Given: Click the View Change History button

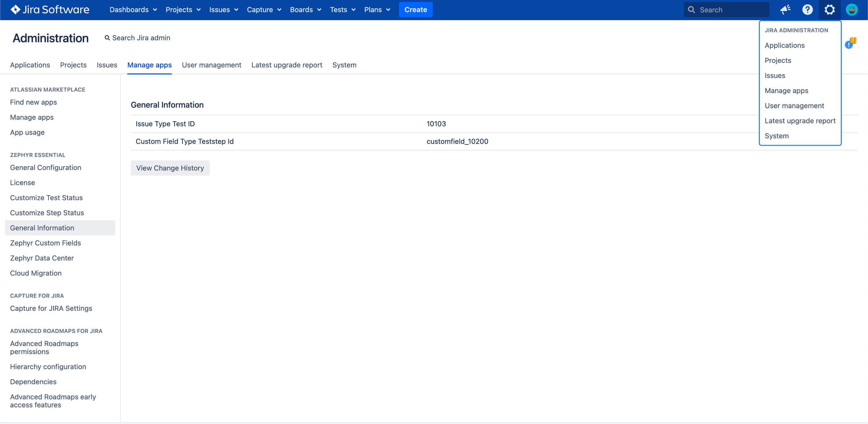Looking at the screenshot, I should point(170,168).
